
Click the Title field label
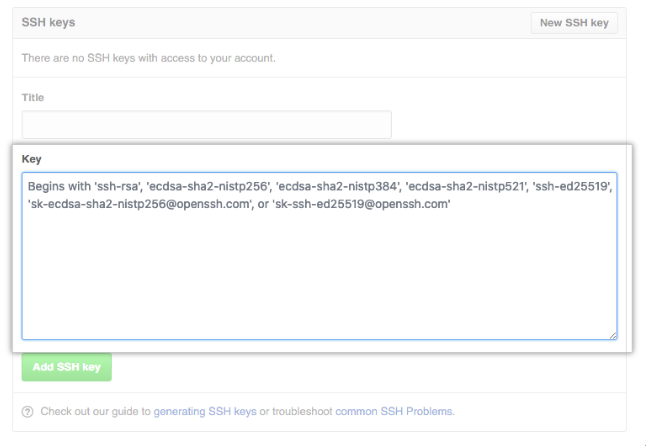(x=33, y=98)
